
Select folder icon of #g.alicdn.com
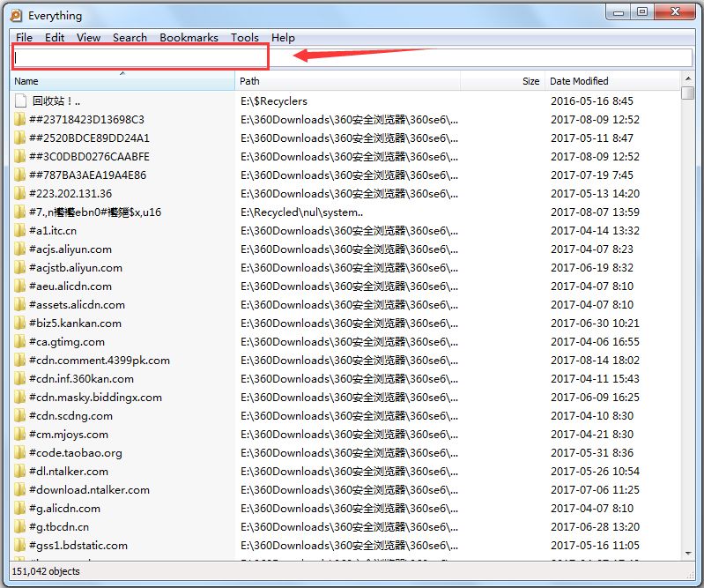pyautogui.click(x=19, y=509)
